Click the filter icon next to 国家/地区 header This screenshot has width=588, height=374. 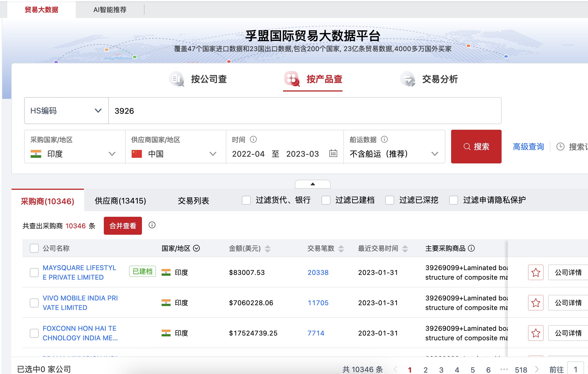click(x=197, y=248)
